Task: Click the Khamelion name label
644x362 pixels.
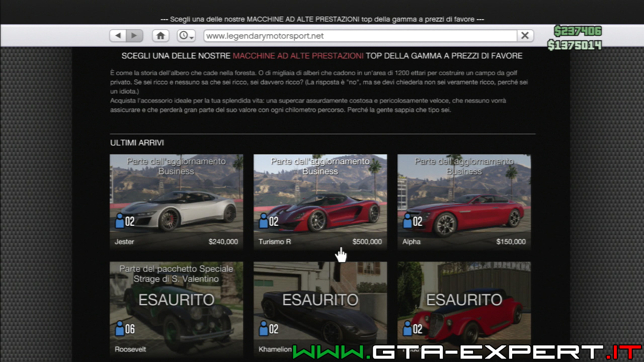Action: (x=275, y=349)
